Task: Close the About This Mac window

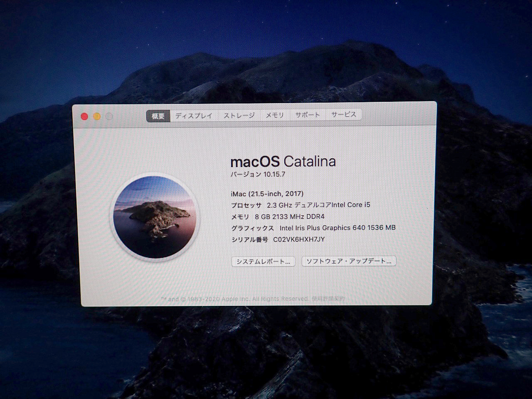Action: [x=85, y=117]
